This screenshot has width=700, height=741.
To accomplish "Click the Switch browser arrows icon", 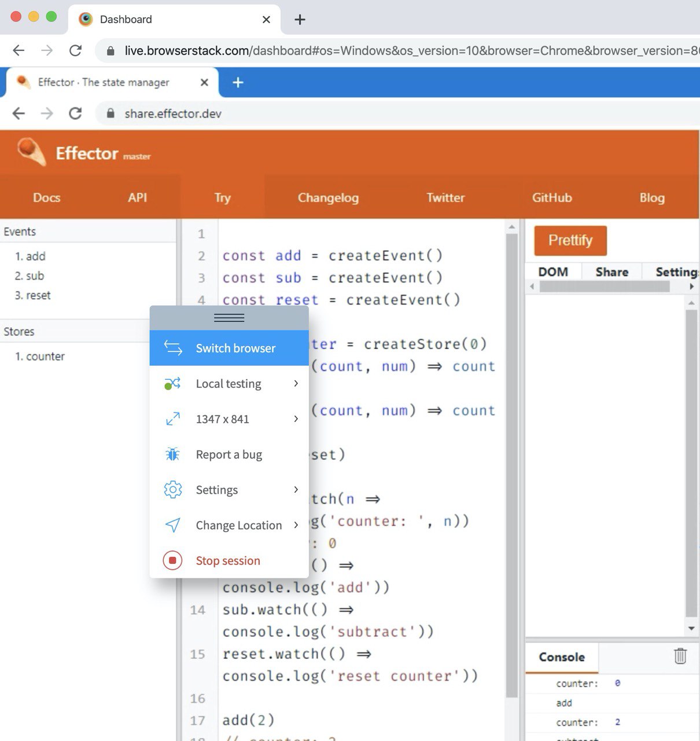I will pyautogui.click(x=173, y=348).
